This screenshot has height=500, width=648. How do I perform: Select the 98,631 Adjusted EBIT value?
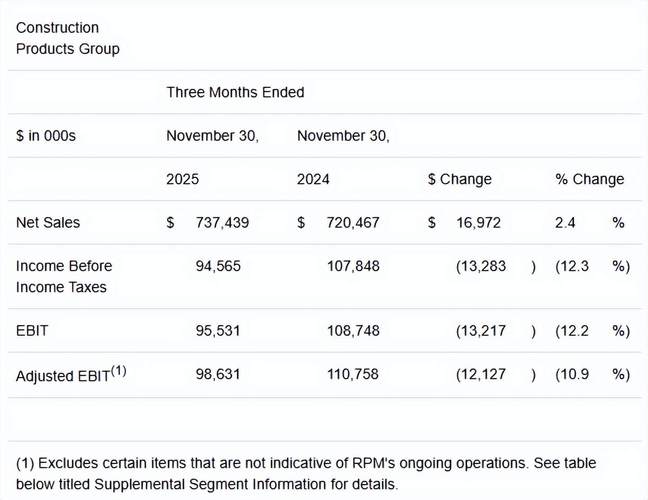tap(221, 374)
